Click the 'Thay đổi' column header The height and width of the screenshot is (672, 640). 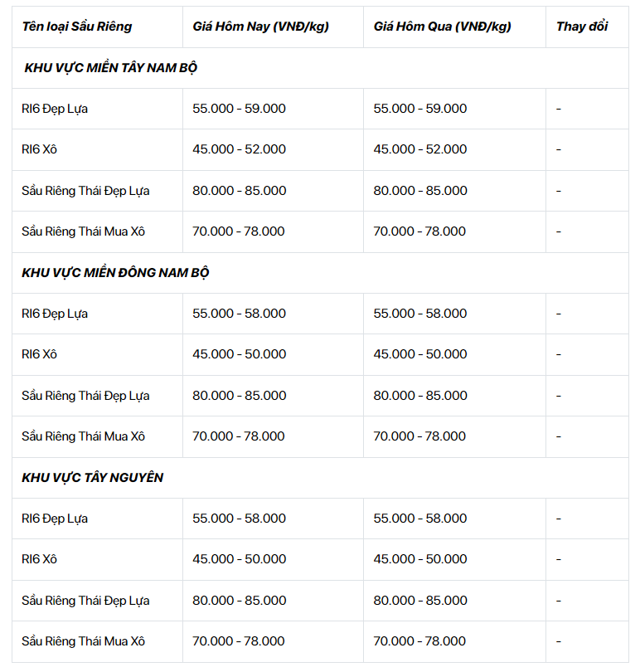pyautogui.click(x=582, y=27)
